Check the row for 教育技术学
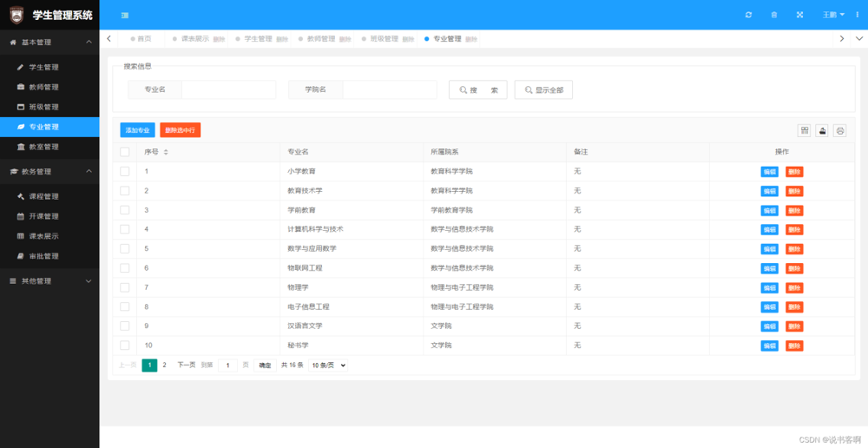Viewport: 868px width, 448px height. (x=124, y=190)
